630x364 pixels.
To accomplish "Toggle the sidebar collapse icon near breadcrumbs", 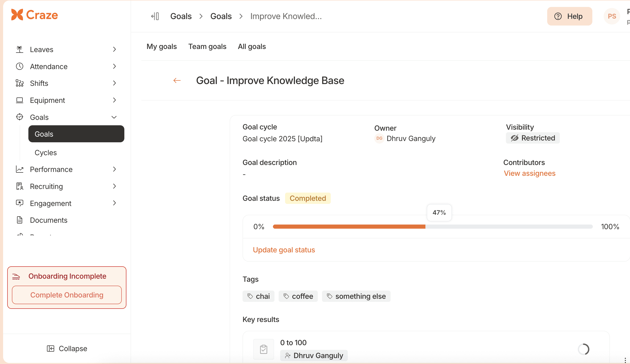I will coord(155,16).
